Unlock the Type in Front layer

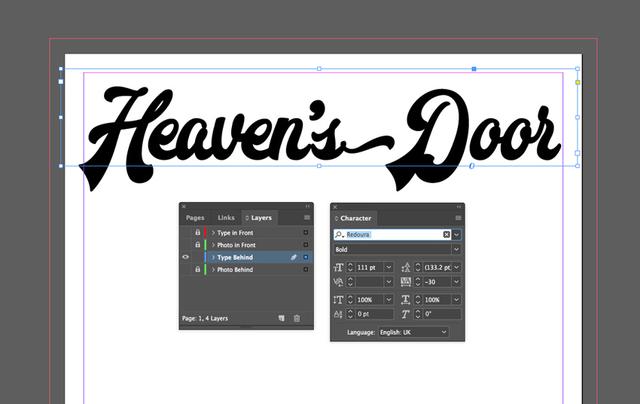tap(198, 232)
